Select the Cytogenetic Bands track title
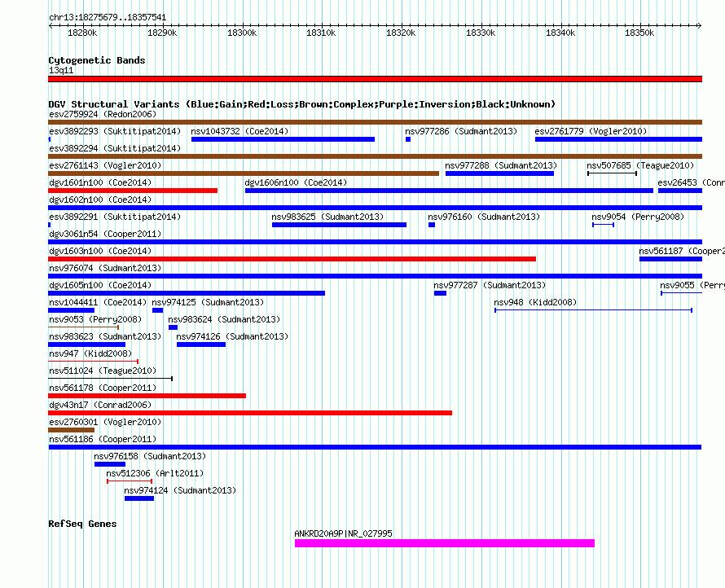Viewport: 725px width, 588px height. pos(97,60)
